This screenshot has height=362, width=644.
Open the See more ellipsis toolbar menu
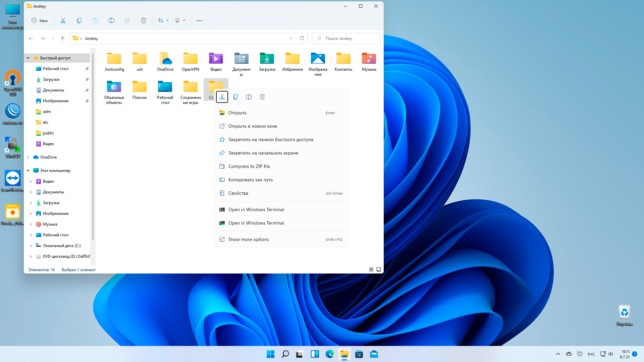click(199, 20)
